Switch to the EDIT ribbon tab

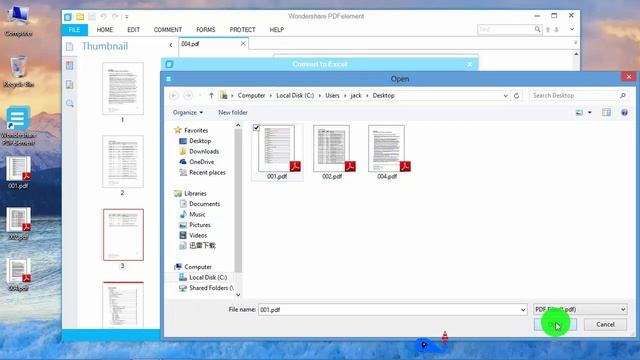point(133,30)
